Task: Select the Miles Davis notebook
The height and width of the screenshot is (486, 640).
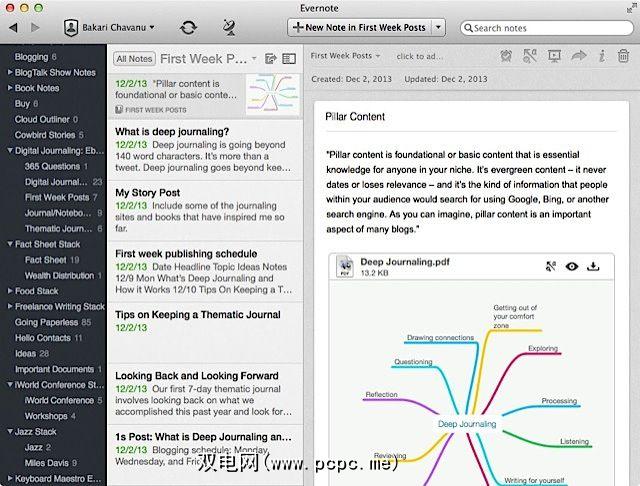Action: (x=51, y=463)
